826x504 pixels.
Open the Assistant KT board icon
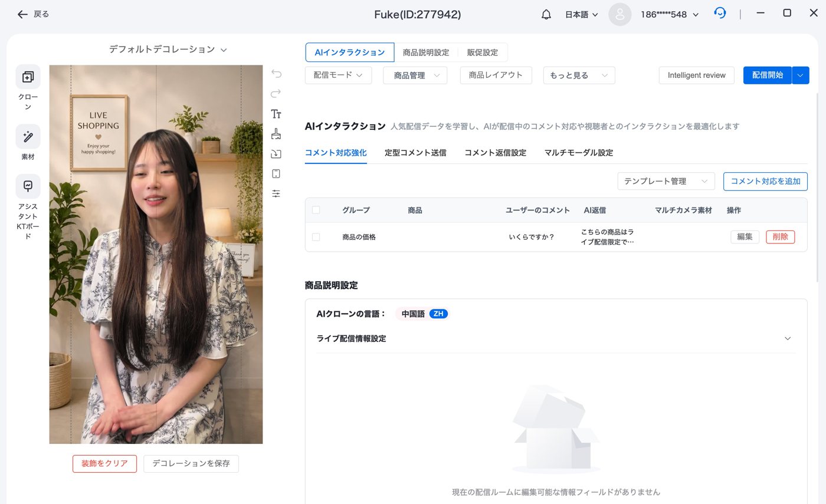[28, 186]
